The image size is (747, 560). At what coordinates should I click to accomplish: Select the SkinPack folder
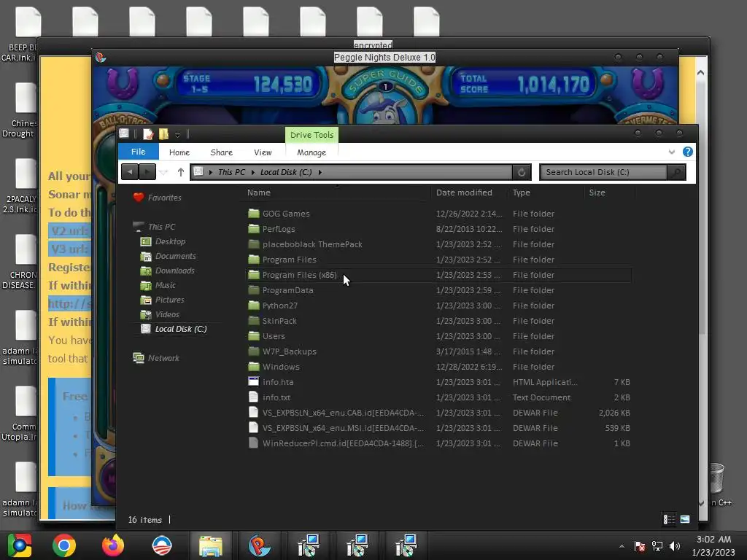279,321
